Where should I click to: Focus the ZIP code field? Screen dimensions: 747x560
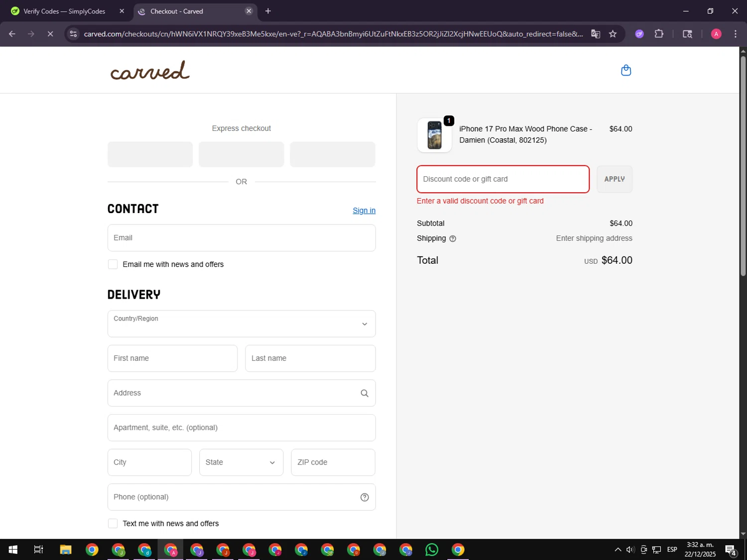point(333,462)
